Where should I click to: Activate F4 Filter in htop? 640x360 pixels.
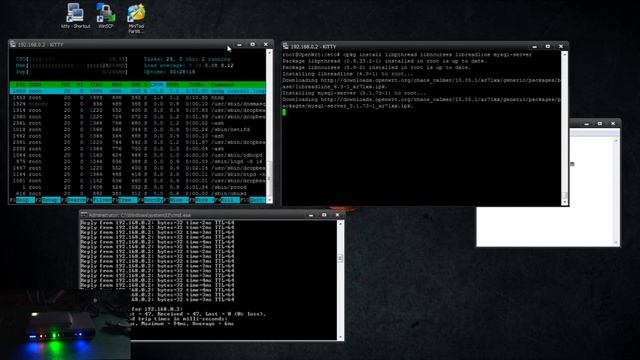[100, 200]
